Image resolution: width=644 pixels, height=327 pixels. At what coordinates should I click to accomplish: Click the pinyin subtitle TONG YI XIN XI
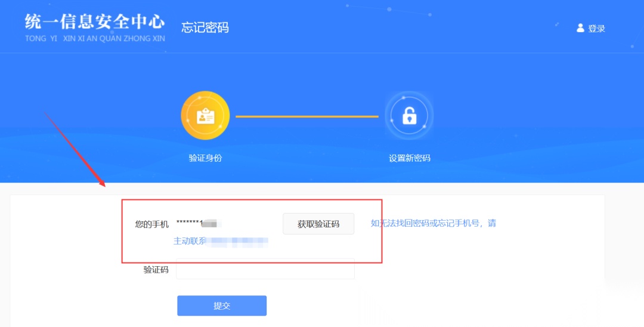click(95, 39)
